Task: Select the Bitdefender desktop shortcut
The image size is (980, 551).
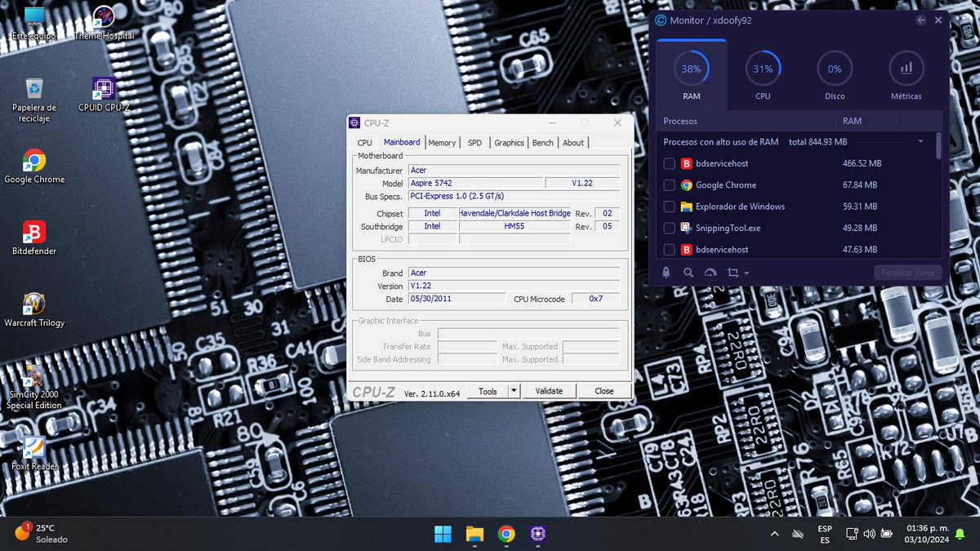Action: pos(34,238)
